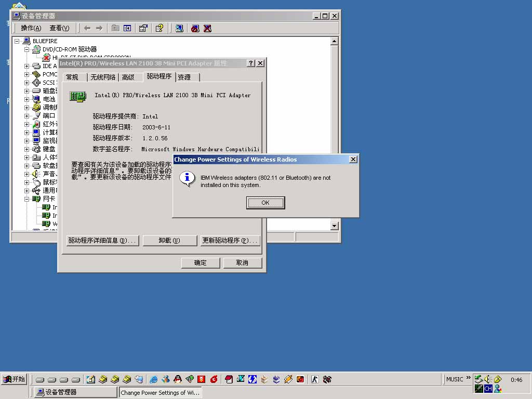This screenshot has height=399, width=532.
Task: Collapse the 网卡 network adapters node
Action: click(x=27, y=199)
